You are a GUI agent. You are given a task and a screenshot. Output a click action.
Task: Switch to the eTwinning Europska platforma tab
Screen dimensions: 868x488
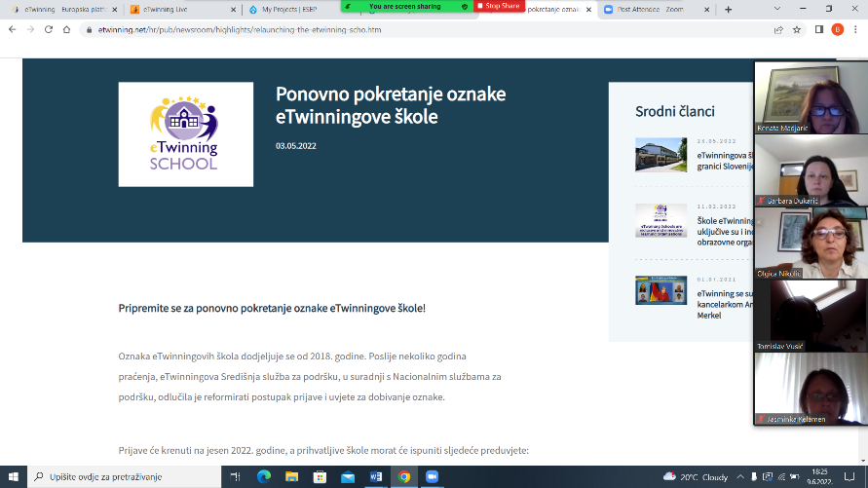click(65, 10)
